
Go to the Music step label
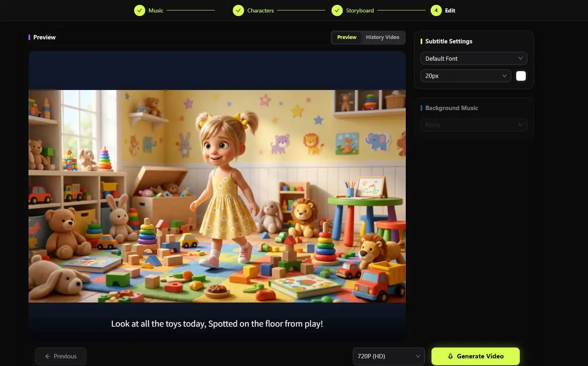156,10
